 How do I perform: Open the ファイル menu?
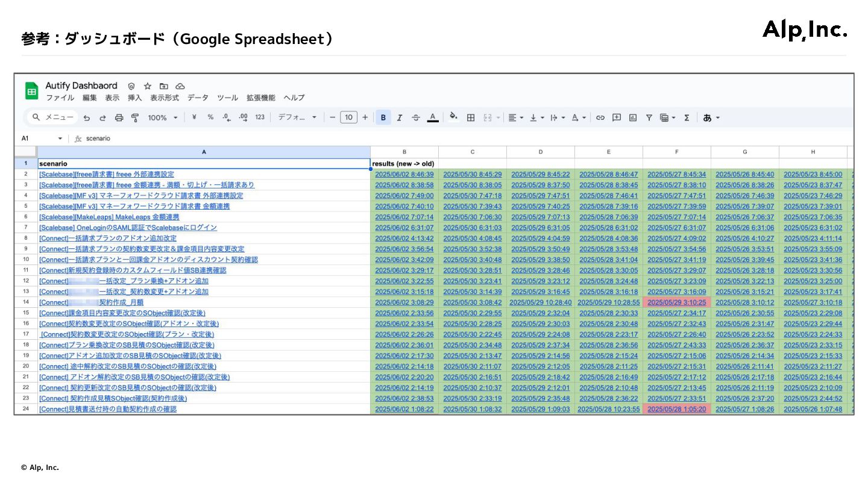tap(60, 98)
